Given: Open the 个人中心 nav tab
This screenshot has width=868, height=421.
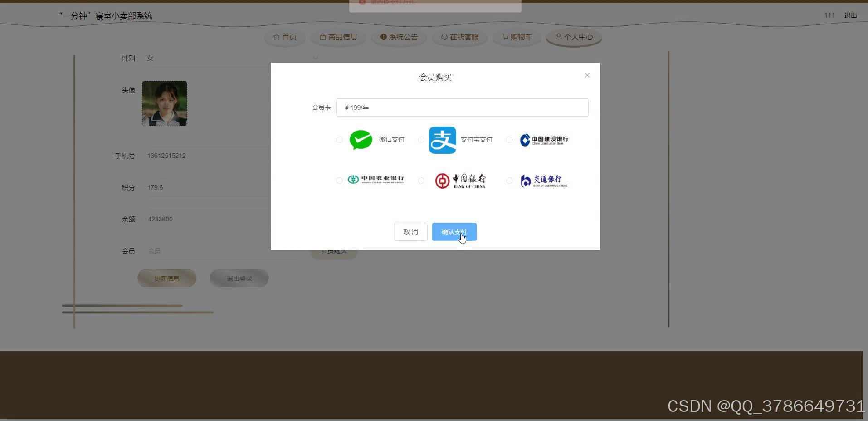Looking at the screenshot, I should [574, 37].
